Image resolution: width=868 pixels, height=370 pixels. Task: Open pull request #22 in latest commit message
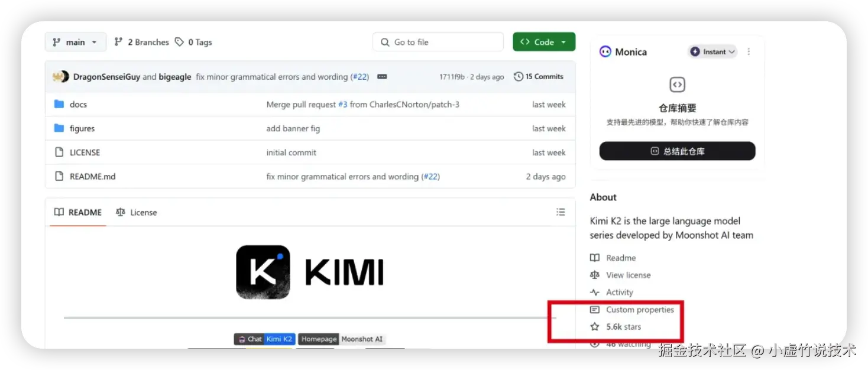tap(360, 77)
